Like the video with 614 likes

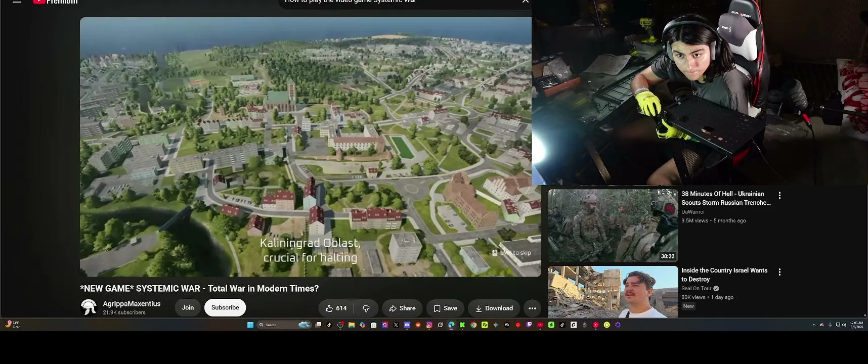click(336, 308)
